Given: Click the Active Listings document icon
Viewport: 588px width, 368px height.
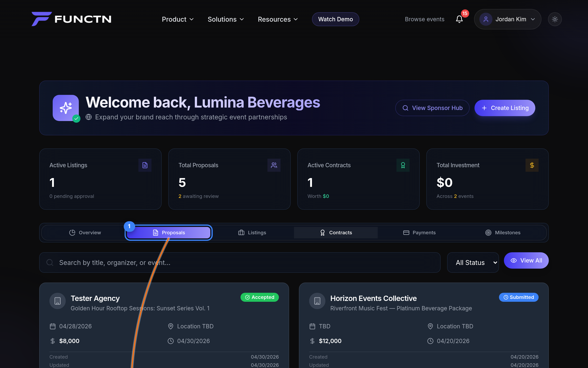Looking at the screenshot, I should [x=145, y=165].
